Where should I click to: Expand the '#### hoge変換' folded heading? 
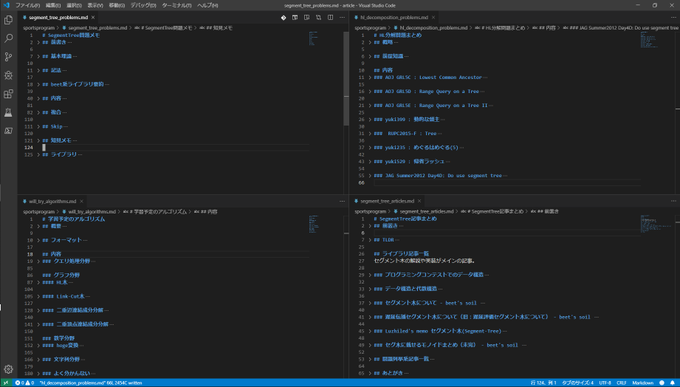(39, 346)
